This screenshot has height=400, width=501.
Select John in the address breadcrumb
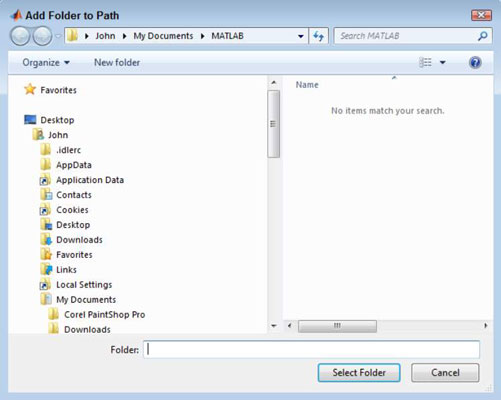[x=105, y=36]
